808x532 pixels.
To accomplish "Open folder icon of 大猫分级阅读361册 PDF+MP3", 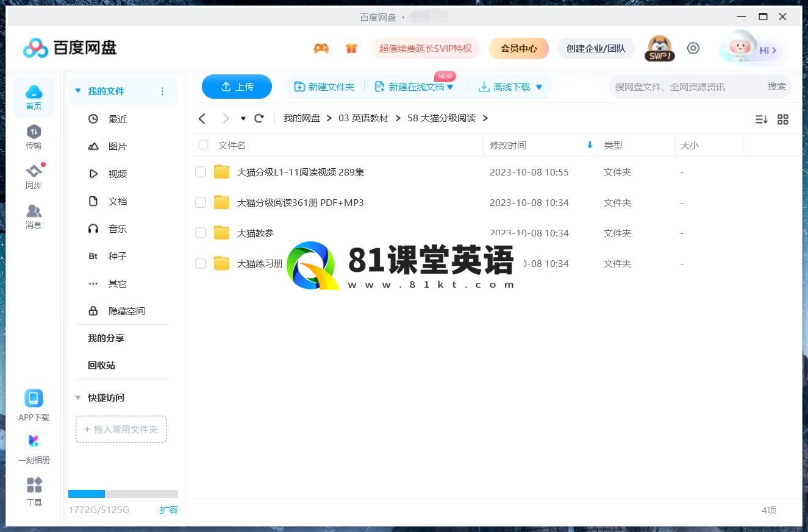I will [x=221, y=202].
